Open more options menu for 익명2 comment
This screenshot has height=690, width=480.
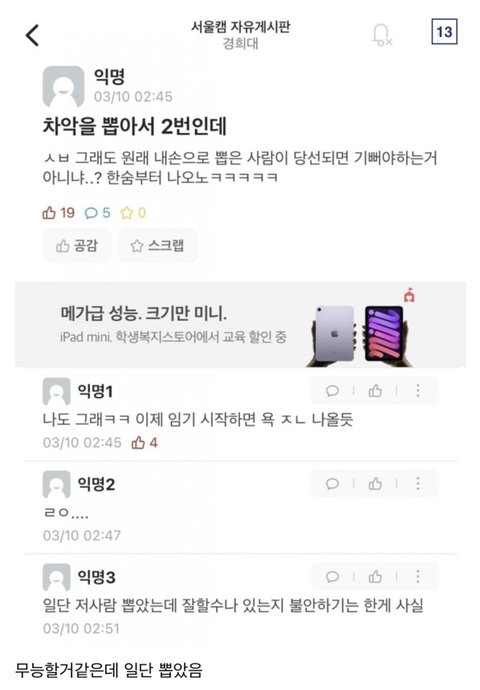418,484
